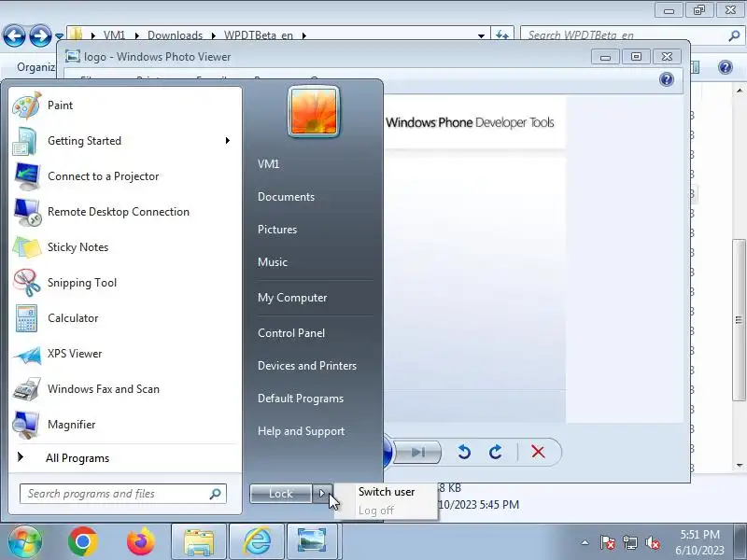Open Control Panel
The width and height of the screenshot is (747, 560).
coord(291,333)
